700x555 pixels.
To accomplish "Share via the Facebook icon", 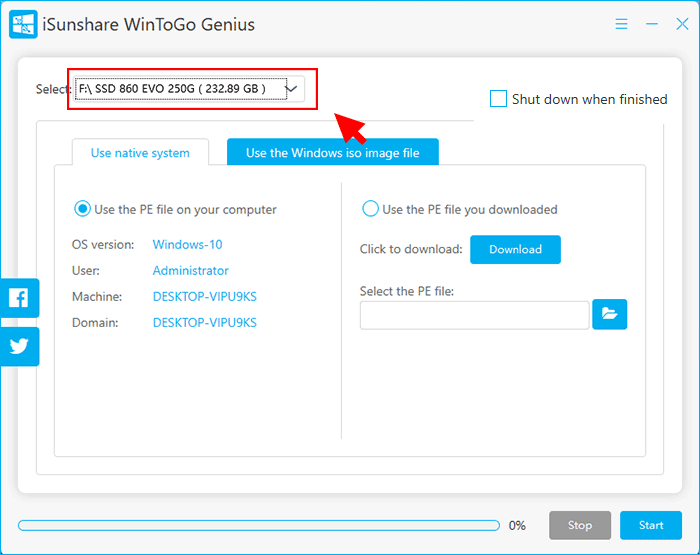I will (x=19, y=298).
